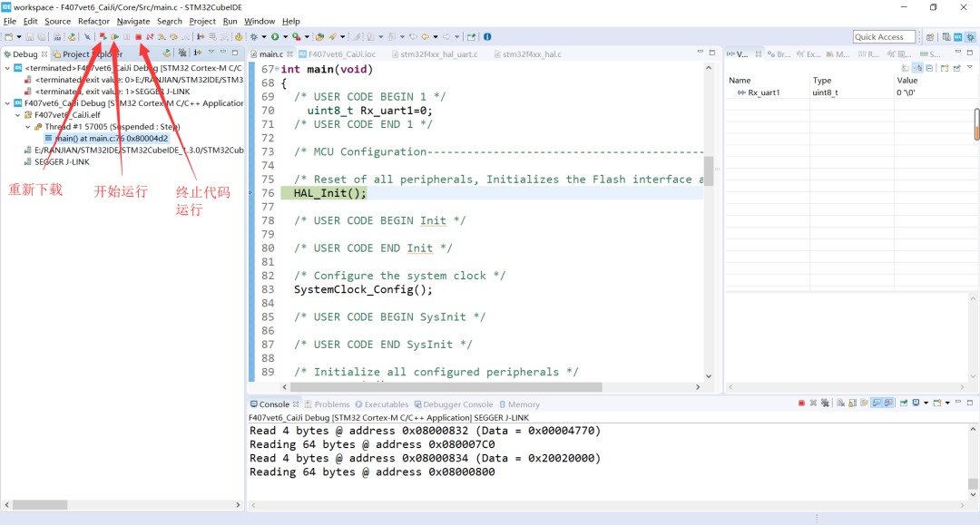Click the Open Perspective icon
Viewport: 980px width, 525px height.
931,37
